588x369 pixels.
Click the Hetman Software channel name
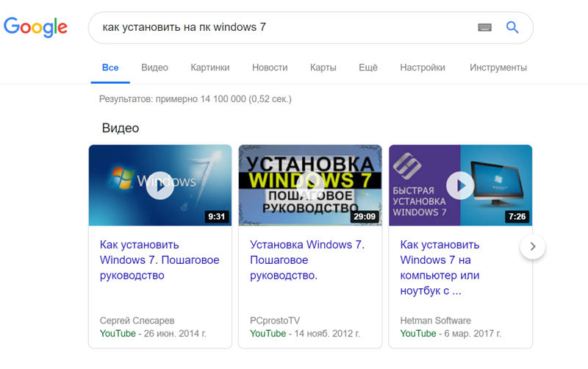tap(435, 320)
